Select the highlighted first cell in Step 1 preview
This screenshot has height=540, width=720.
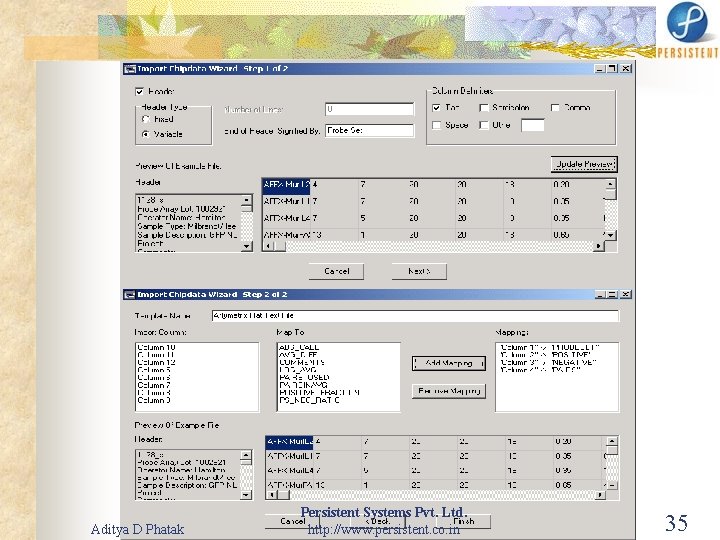click(x=287, y=186)
